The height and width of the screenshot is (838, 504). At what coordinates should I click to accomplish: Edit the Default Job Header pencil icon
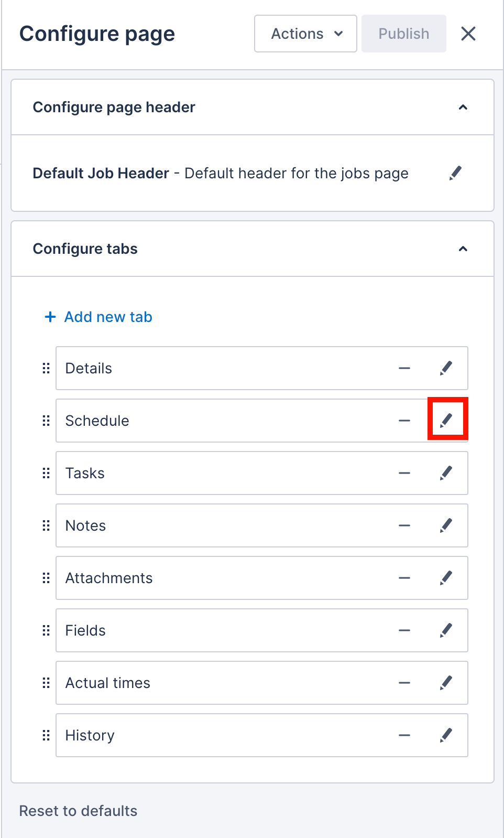point(455,173)
